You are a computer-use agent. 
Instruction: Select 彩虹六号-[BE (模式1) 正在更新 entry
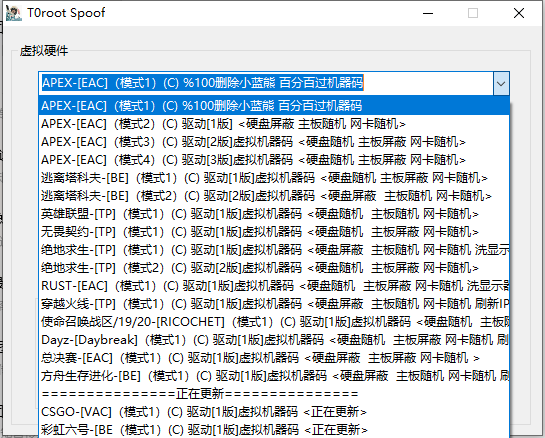pyautogui.click(x=274, y=430)
